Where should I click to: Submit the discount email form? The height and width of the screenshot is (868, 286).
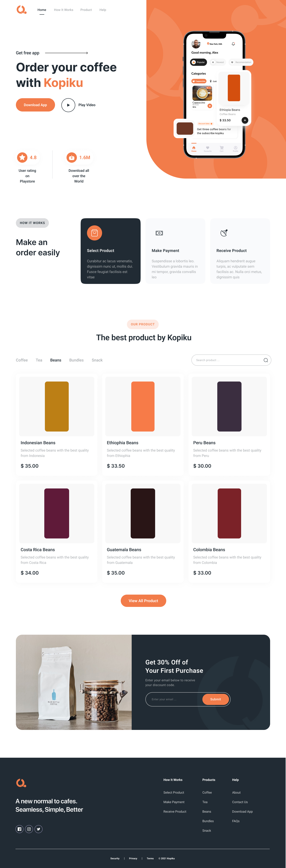[x=215, y=699]
